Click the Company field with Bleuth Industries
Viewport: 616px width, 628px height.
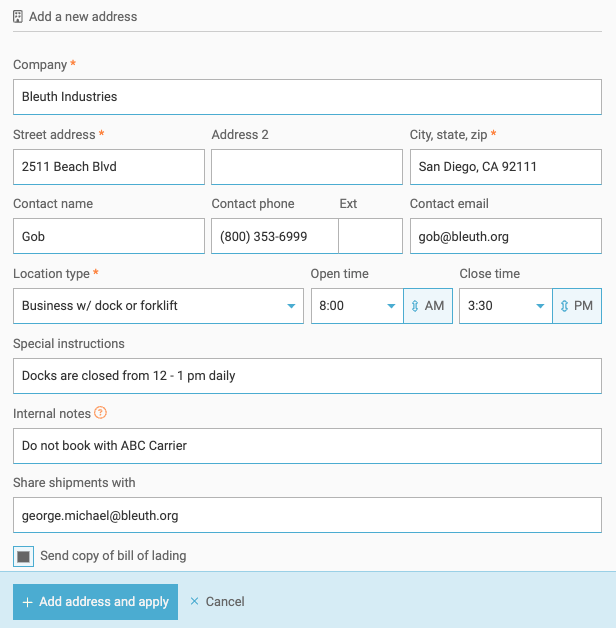(x=307, y=97)
